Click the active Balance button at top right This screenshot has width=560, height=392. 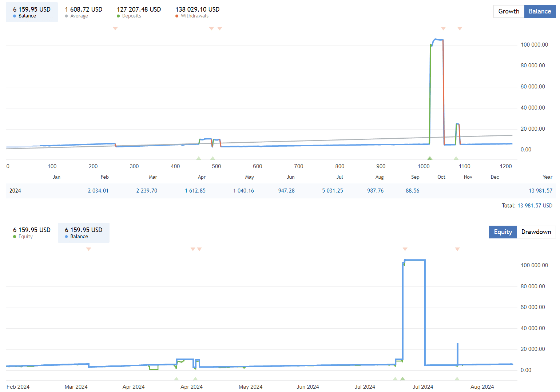540,11
